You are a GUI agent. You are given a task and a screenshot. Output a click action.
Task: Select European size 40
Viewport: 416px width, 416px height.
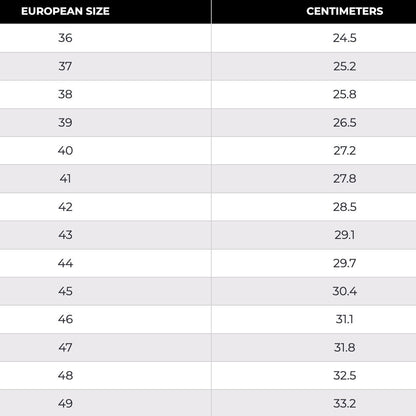pos(65,150)
